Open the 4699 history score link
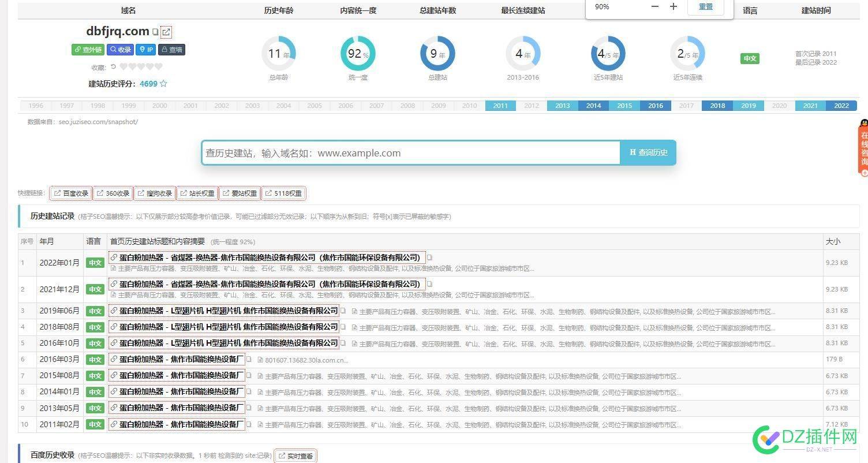 [148, 84]
